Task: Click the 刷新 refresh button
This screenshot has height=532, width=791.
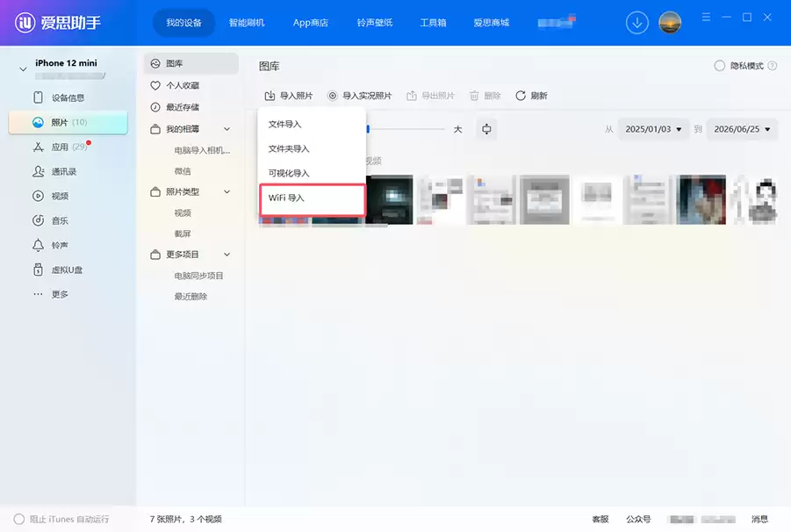Action: coord(531,96)
